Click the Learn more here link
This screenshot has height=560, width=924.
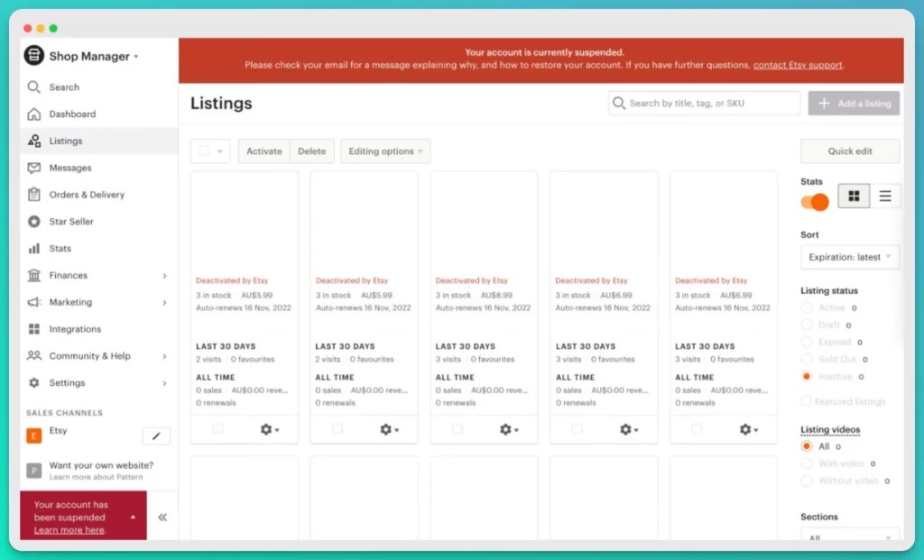[x=69, y=530]
